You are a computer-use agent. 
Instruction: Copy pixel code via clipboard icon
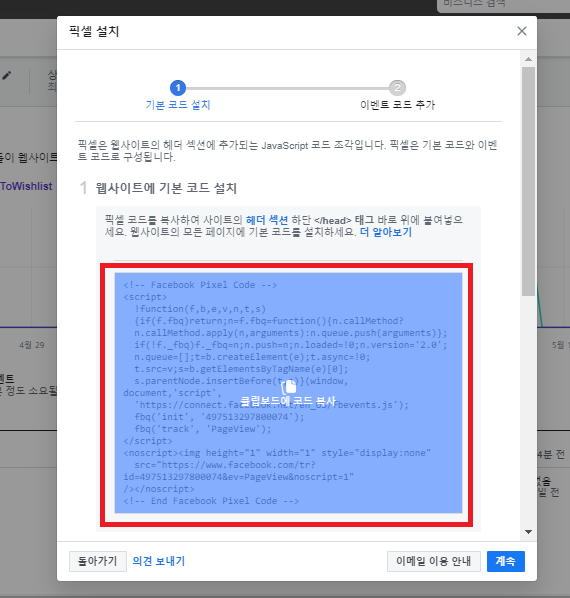(x=289, y=387)
